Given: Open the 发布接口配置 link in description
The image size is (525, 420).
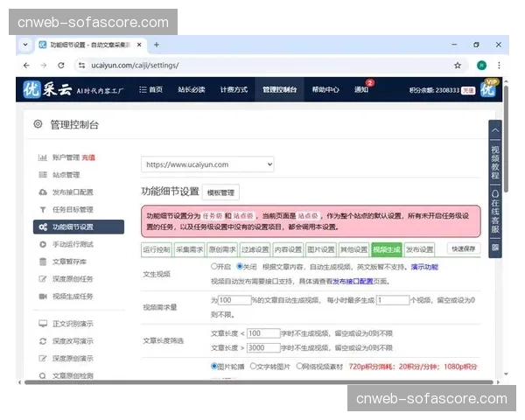Looking at the screenshot, I should pyautogui.click(x=353, y=282).
